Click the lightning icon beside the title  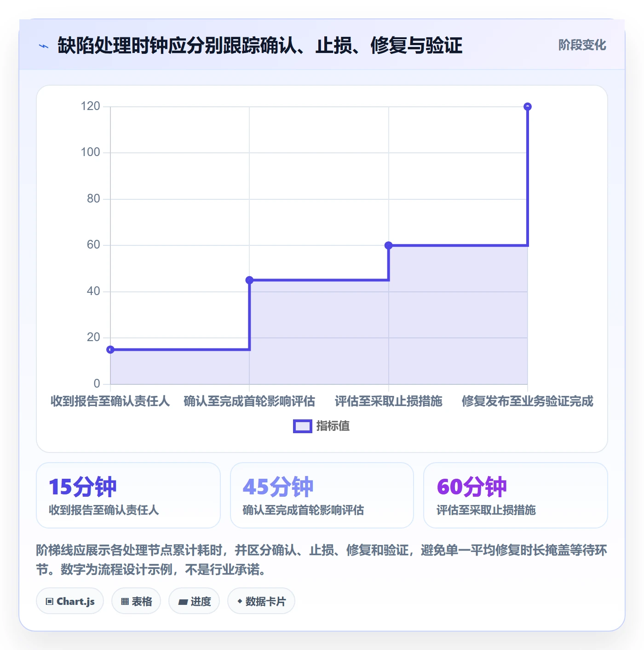44,46
